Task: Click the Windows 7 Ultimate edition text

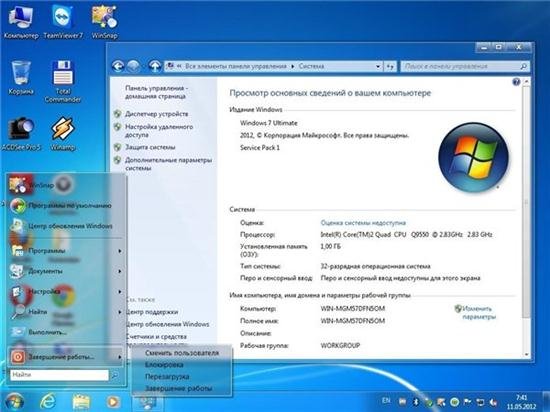Action: click(269, 123)
